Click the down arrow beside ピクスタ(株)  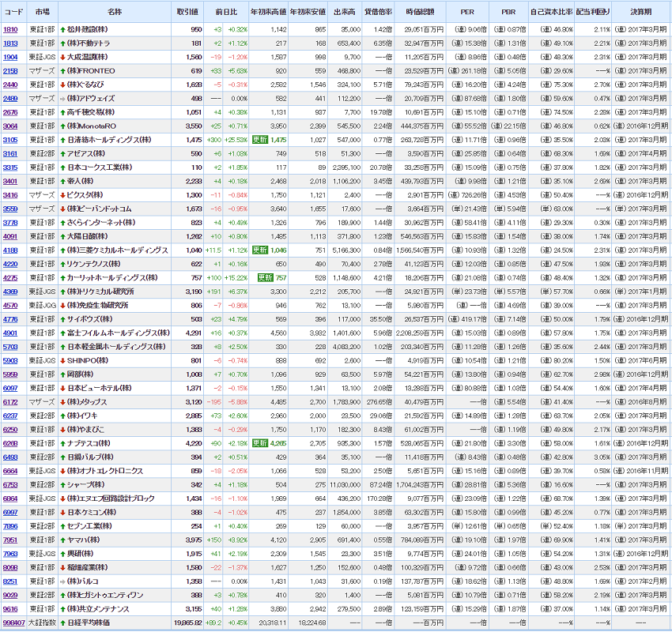coord(62,195)
